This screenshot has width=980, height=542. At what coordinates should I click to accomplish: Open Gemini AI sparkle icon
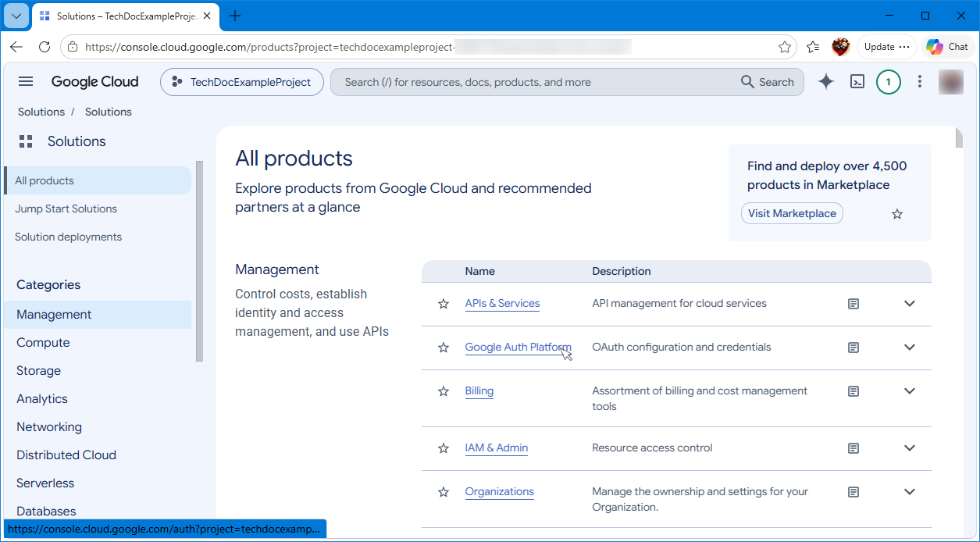[826, 82]
